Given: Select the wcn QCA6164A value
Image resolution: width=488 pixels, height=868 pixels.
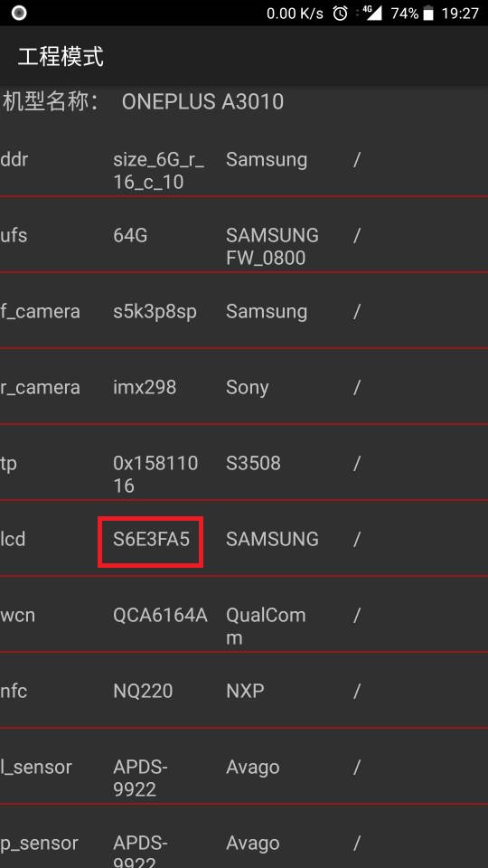Looking at the screenshot, I should 160,615.
